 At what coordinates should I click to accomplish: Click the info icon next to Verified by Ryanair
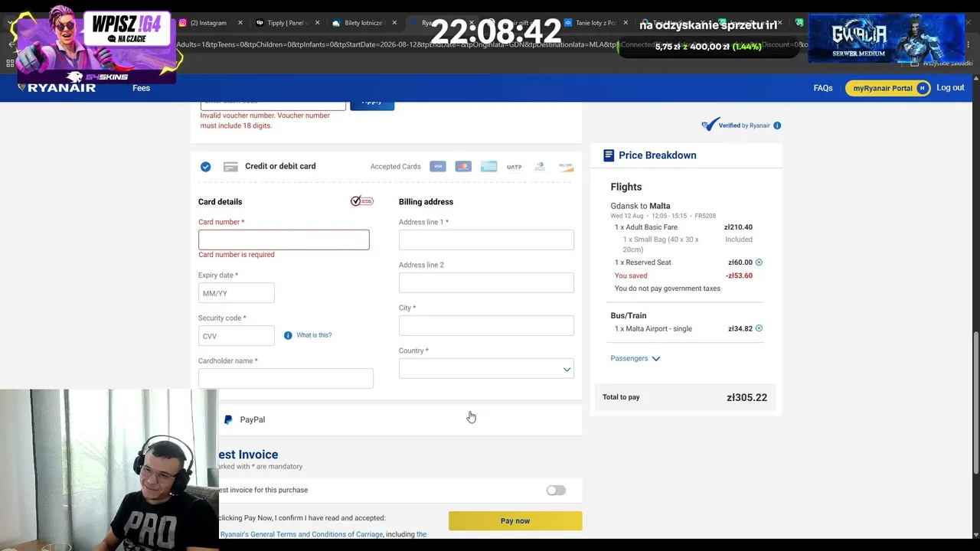coord(777,126)
